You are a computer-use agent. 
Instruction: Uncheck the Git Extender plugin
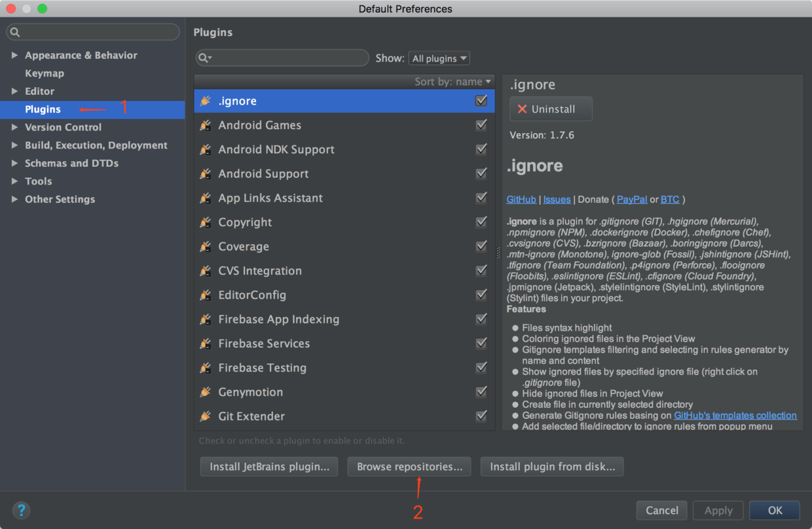click(x=481, y=415)
